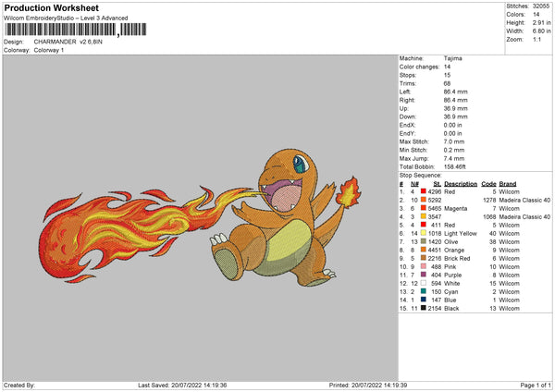The width and height of the screenshot is (555, 392).
Task: Click code '1068' in stop row 4
Action: tap(489, 216)
